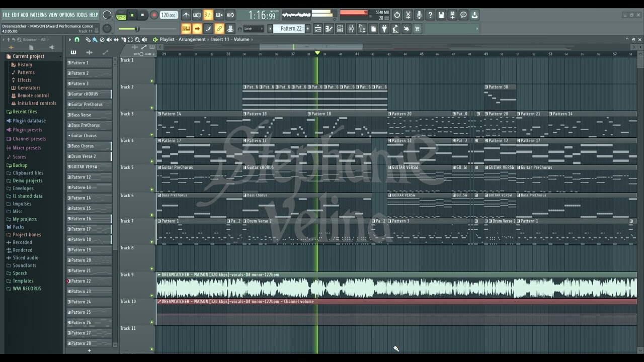Screen dimensions: 644x362
Task: Open the magnet snap menu in playlist
Action: point(77,40)
